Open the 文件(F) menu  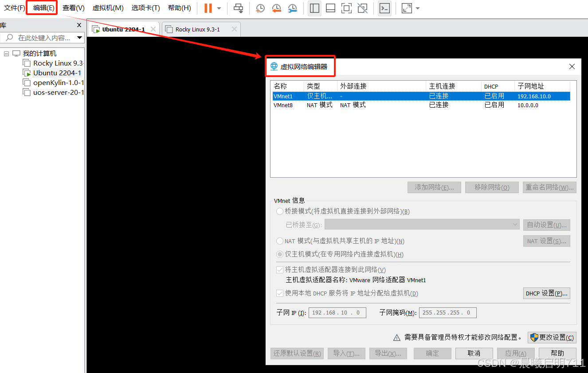[15, 8]
